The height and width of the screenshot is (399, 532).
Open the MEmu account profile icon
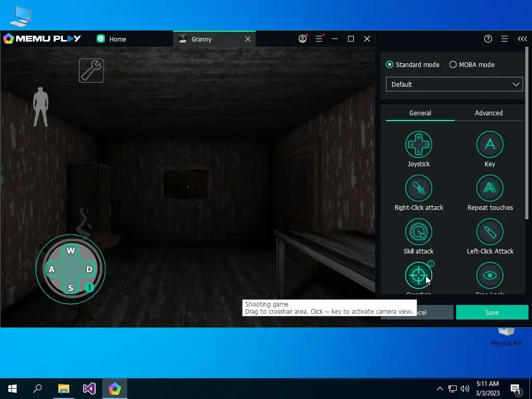click(303, 38)
